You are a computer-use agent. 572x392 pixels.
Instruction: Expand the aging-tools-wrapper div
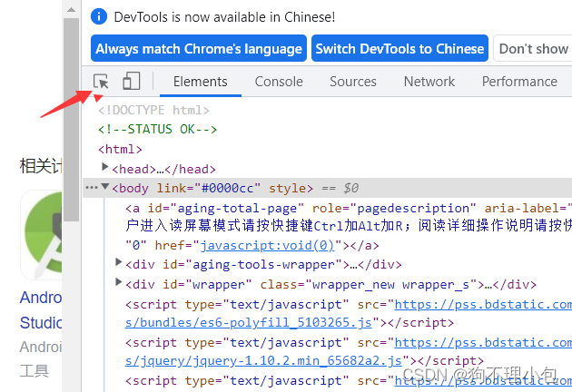coord(118,262)
